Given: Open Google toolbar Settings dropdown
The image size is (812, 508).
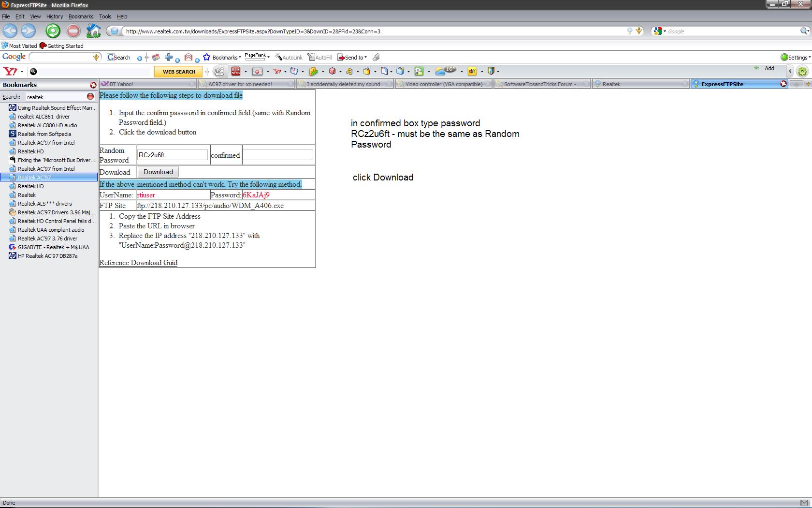Looking at the screenshot, I should pyautogui.click(x=796, y=57).
